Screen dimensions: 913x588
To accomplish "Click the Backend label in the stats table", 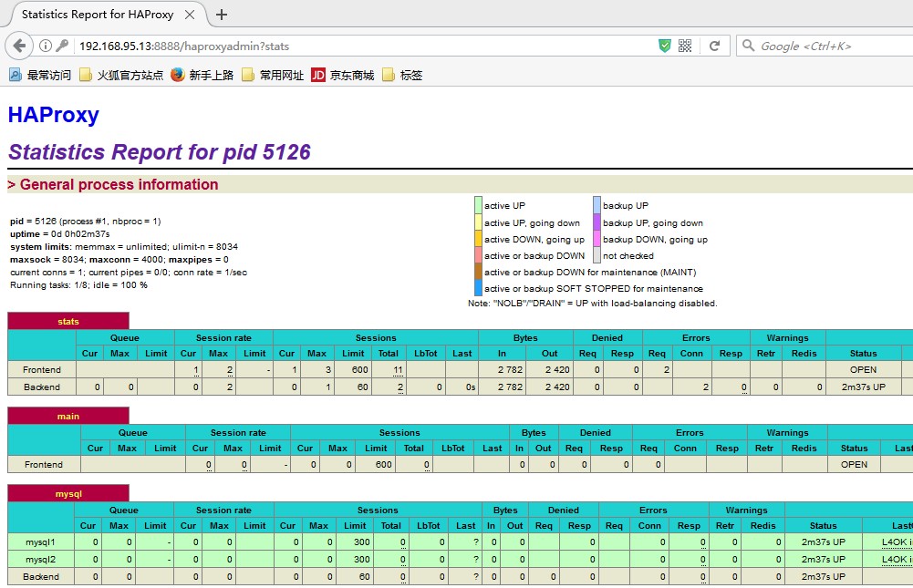I will coord(42,387).
